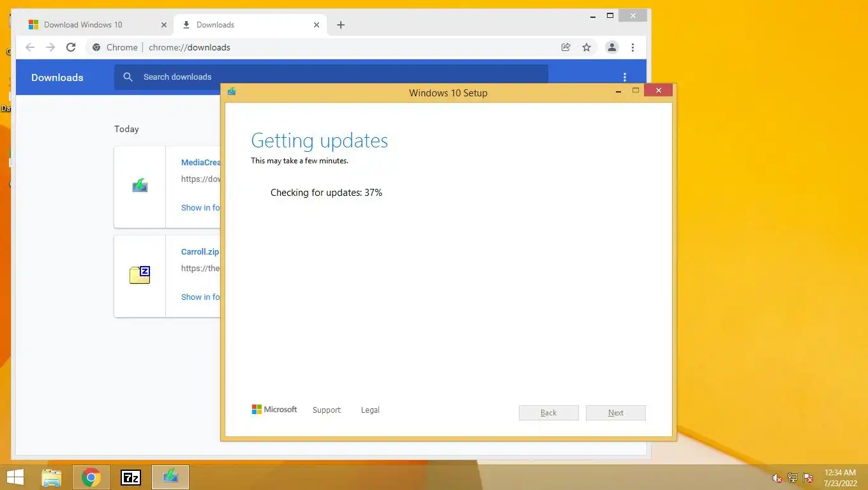The image size is (868, 490).
Task: Click the Back button in Setup
Action: pos(549,413)
